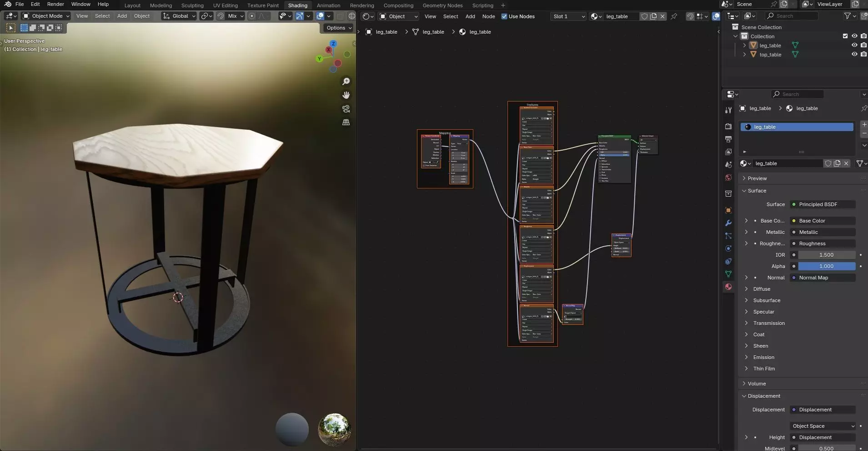Click the zoom magnifier in the viewport

click(346, 81)
